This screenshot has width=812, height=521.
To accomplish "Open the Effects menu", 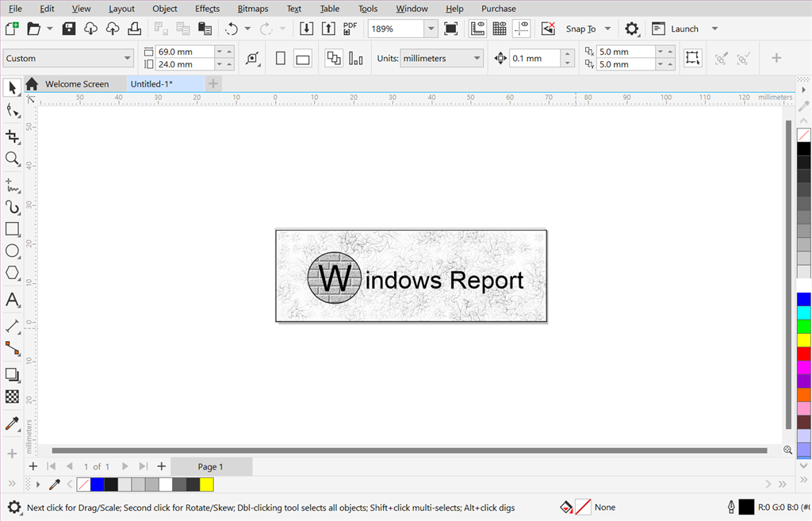I will [x=207, y=8].
